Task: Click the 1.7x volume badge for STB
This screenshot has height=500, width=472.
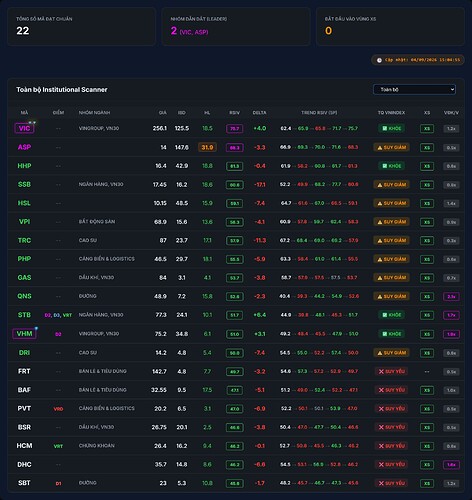Action: (451, 315)
